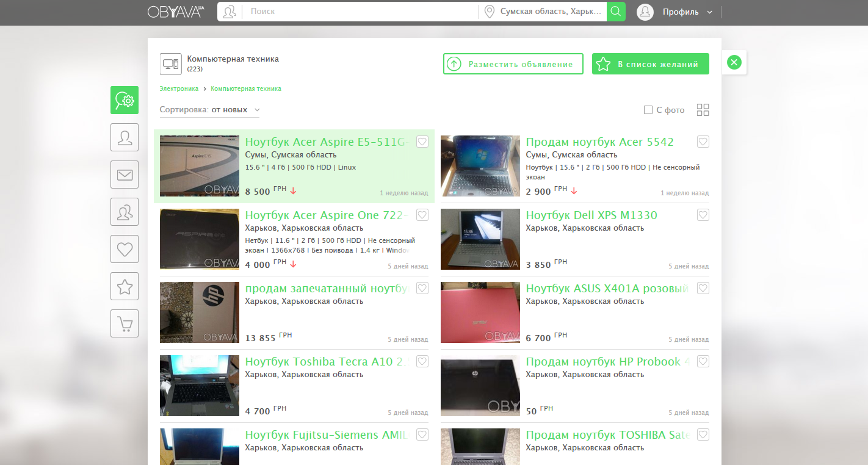Favorite the Acer 5542 listing heart
The image size is (868, 465).
[703, 142]
